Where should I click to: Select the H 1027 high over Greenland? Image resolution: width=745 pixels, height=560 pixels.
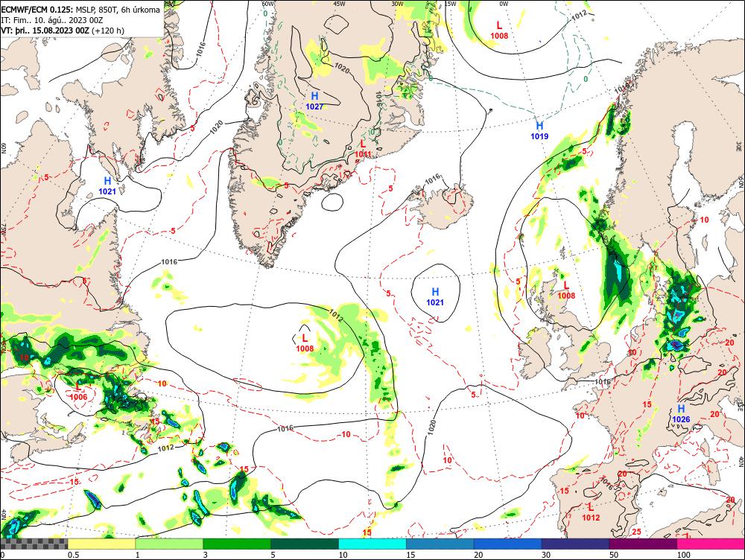pos(314,101)
